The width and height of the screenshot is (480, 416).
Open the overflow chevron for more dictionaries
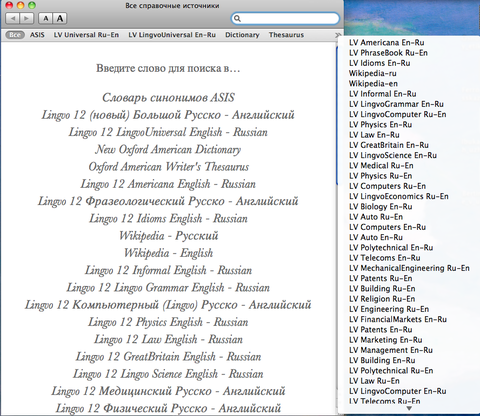coord(338,35)
